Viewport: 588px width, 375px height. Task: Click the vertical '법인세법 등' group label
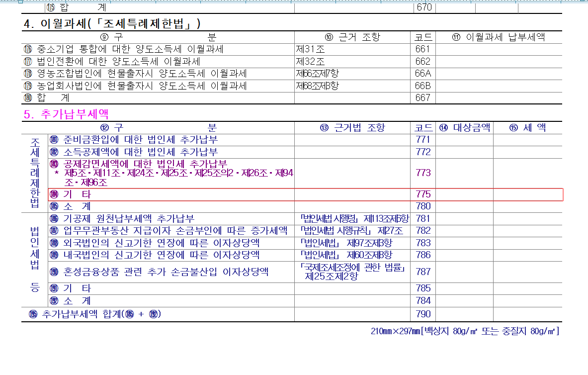point(35,260)
